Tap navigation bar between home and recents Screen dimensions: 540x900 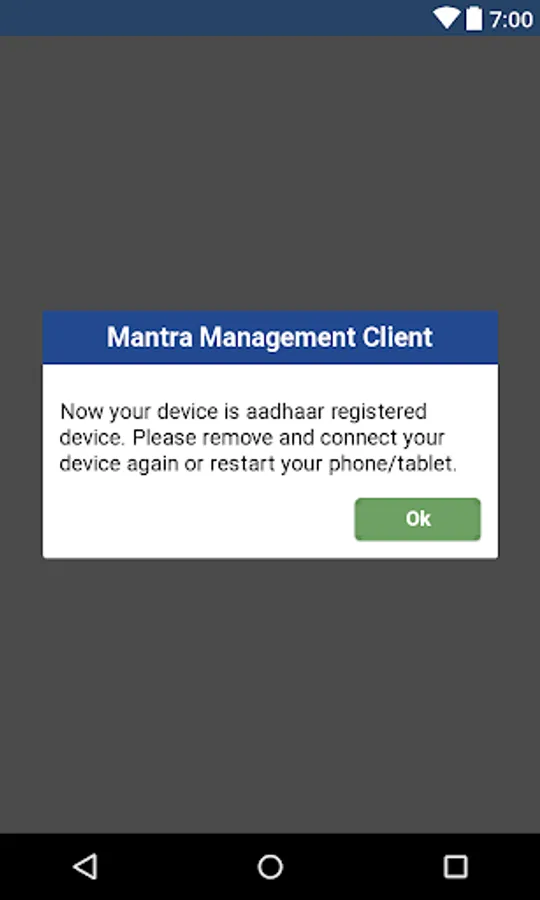[363, 867]
